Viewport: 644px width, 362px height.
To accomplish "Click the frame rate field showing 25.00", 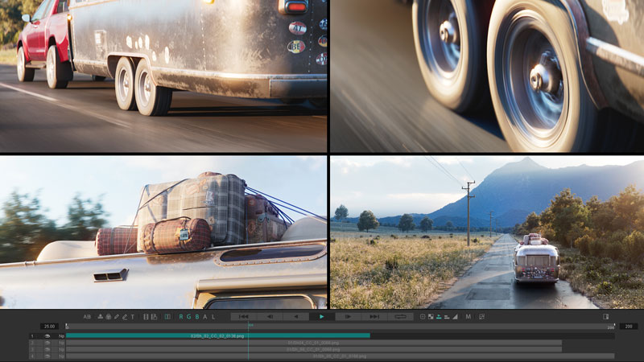I will click(x=50, y=326).
